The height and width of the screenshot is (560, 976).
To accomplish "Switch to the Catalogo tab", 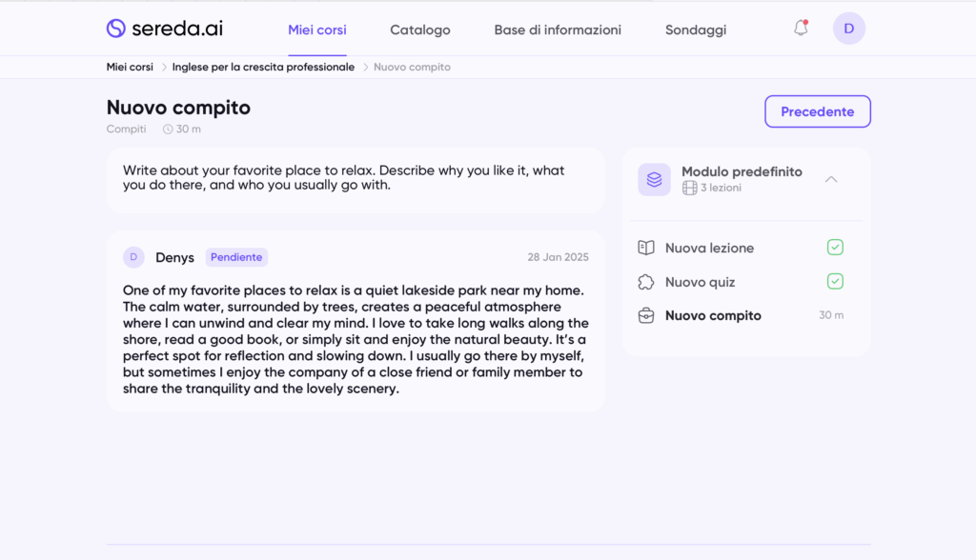I will pos(420,30).
